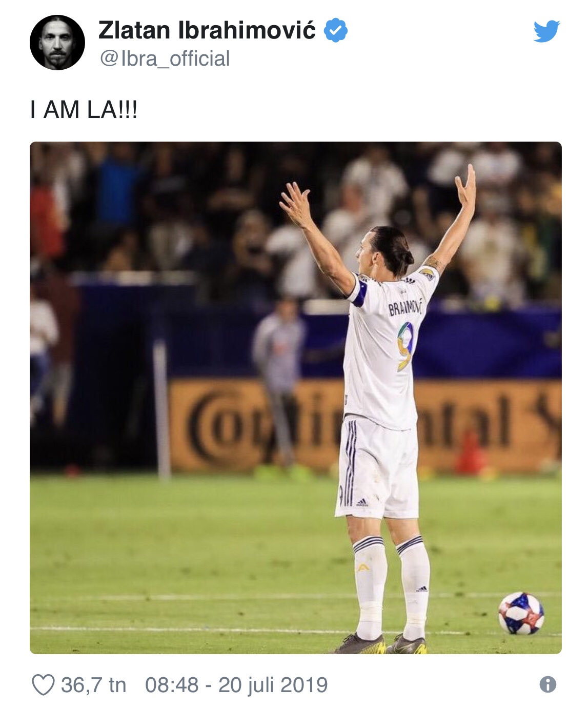The image size is (588, 708).
Task: Click the blue captain armband in photo
Action: click(359, 292)
